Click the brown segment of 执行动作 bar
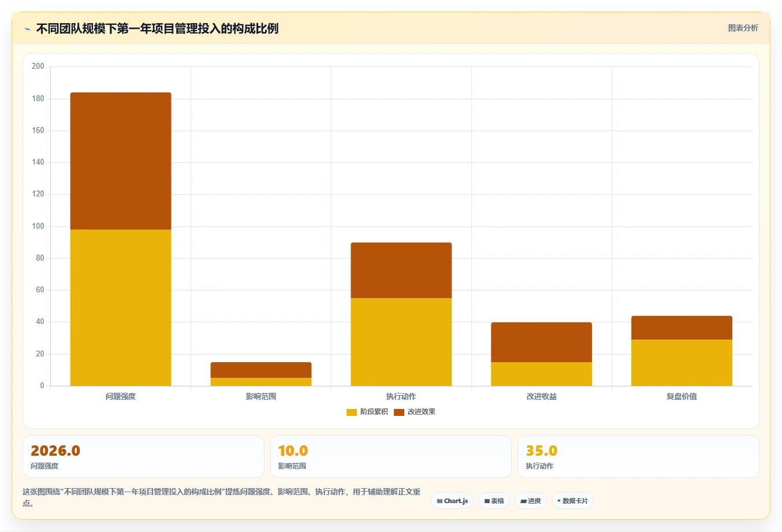The height and width of the screenshot is (532, 782). (x=401, y=270)
